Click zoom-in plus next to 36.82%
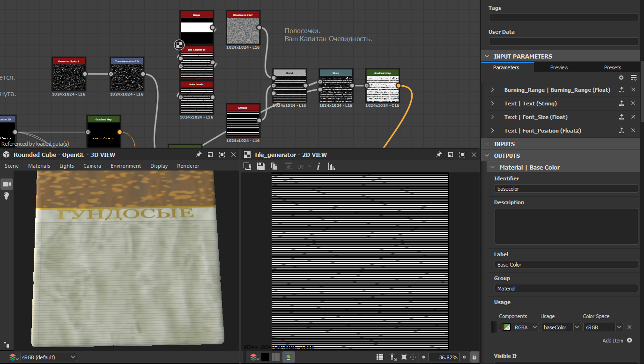 [x=465, y=357]
